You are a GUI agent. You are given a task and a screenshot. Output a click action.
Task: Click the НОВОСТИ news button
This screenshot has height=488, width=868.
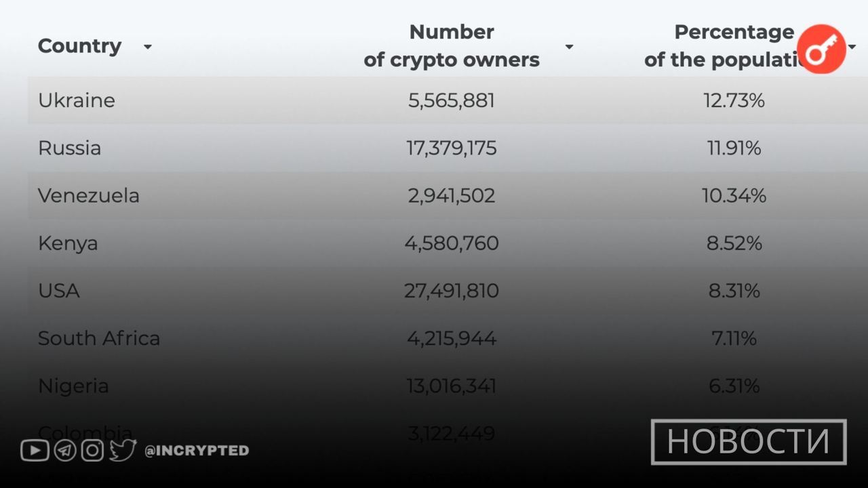(x=749, y=442)
